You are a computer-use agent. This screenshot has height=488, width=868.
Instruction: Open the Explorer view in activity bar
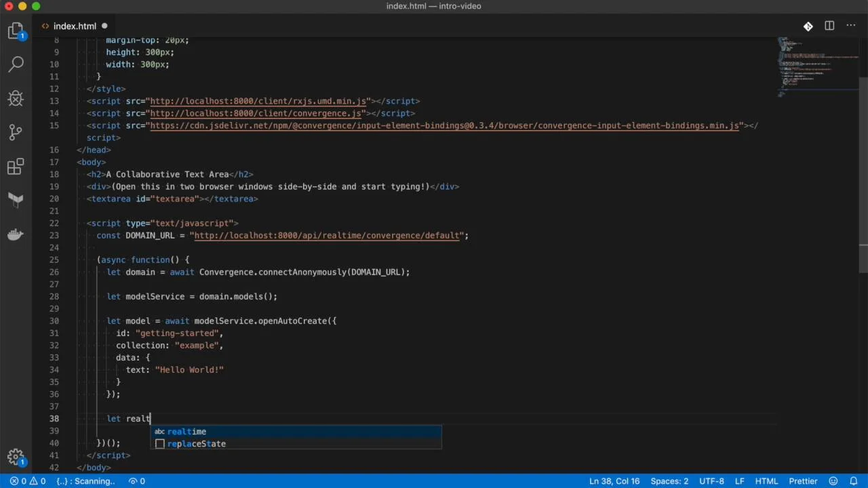(16, 31)
